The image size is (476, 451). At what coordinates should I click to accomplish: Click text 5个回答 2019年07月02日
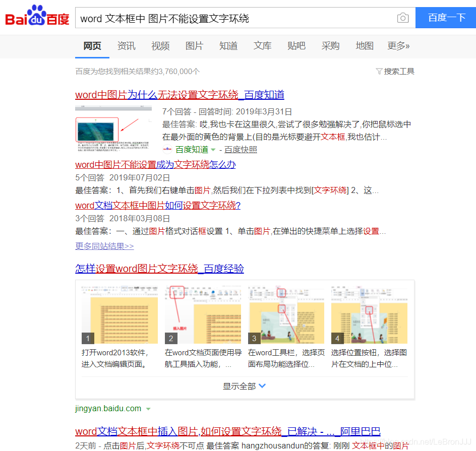123,177
